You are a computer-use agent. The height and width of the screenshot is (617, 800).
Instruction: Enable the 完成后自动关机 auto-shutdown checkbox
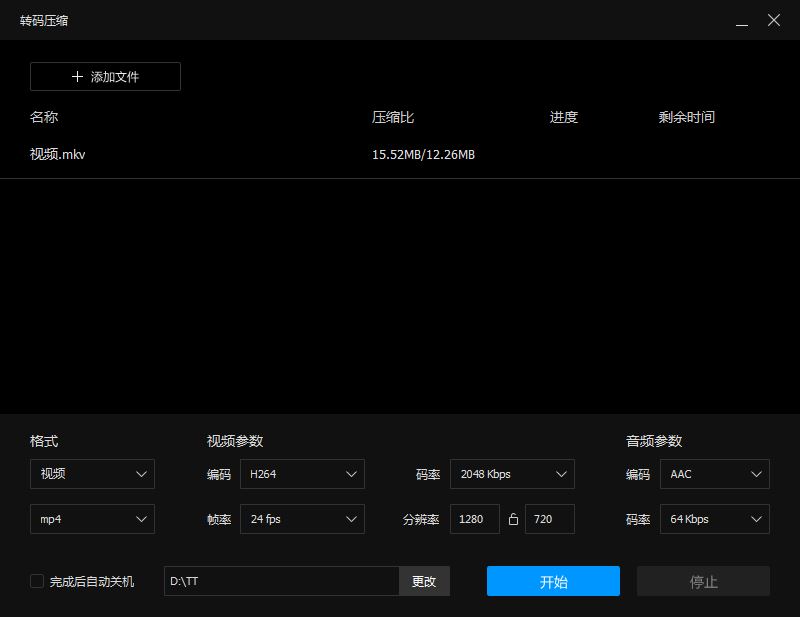36,581
